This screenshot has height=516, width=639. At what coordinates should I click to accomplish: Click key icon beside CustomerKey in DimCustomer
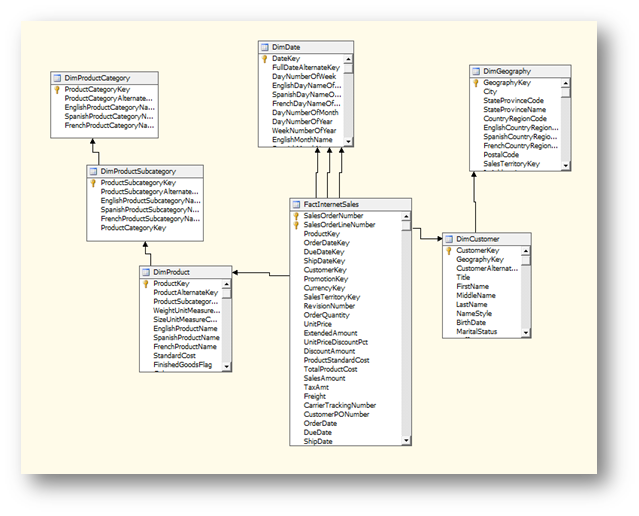pos(449,251)
